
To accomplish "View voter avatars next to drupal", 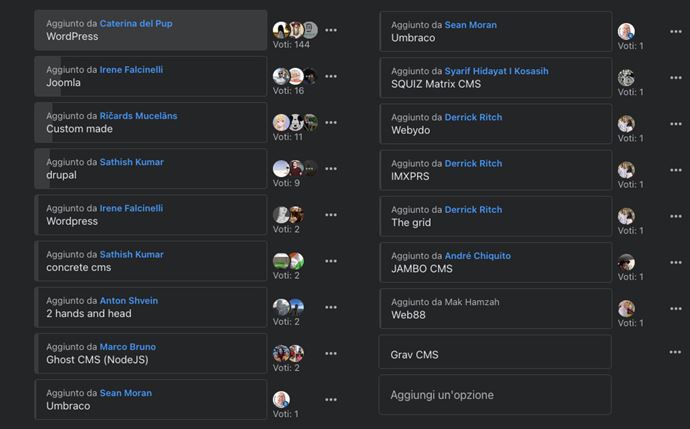I will (x=295, y=169).
